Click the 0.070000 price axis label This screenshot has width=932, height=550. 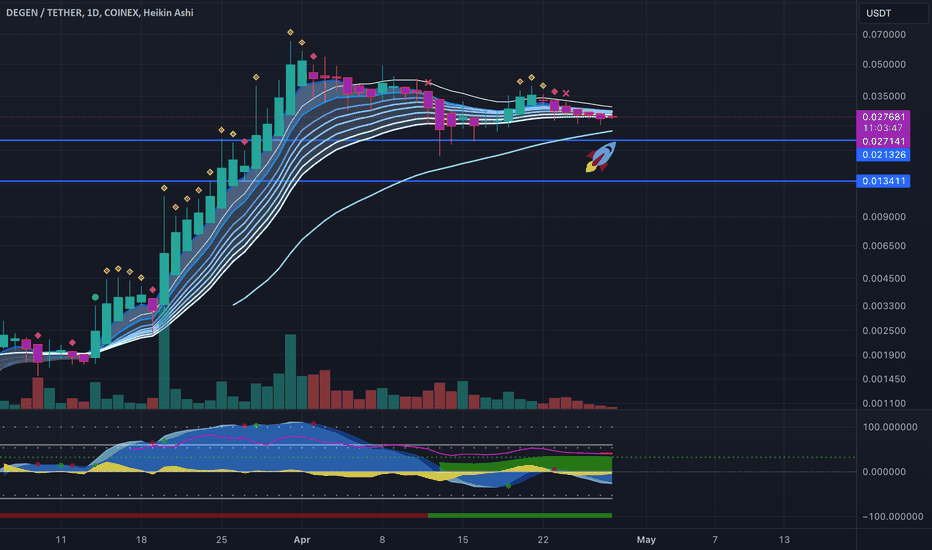tap(884, 34)
